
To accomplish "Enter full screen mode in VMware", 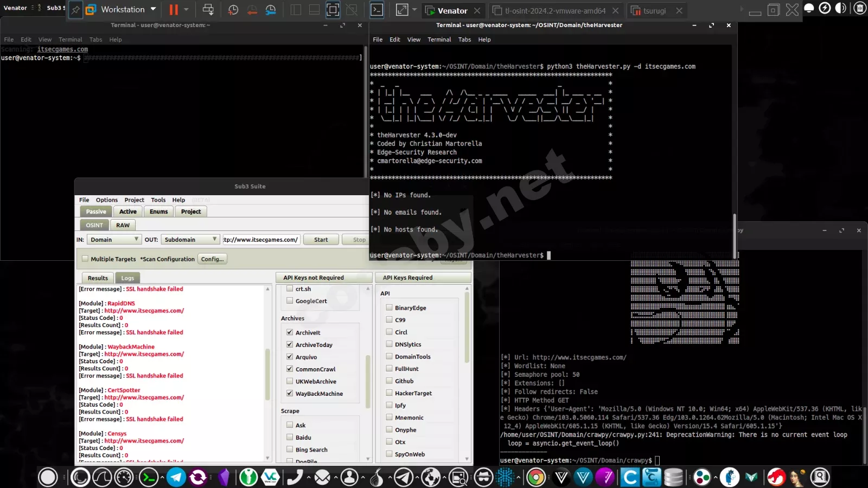I will [x=403, y=9].
